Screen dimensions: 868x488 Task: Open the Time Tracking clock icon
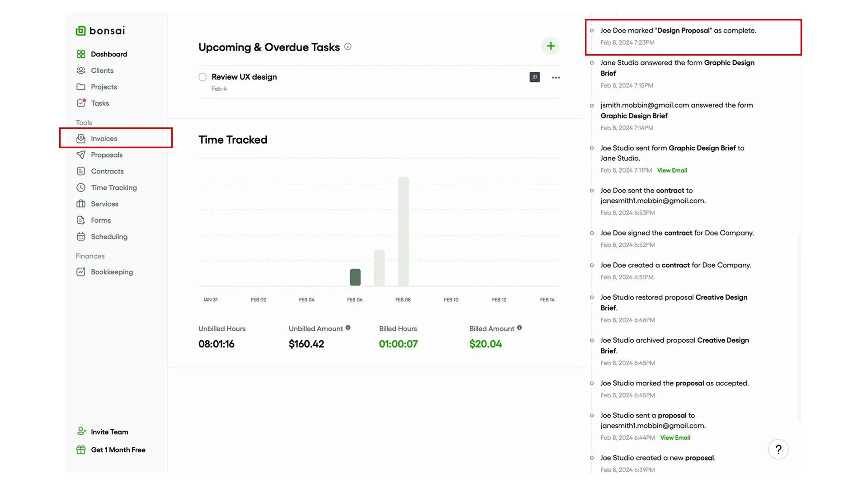(81, 188)
